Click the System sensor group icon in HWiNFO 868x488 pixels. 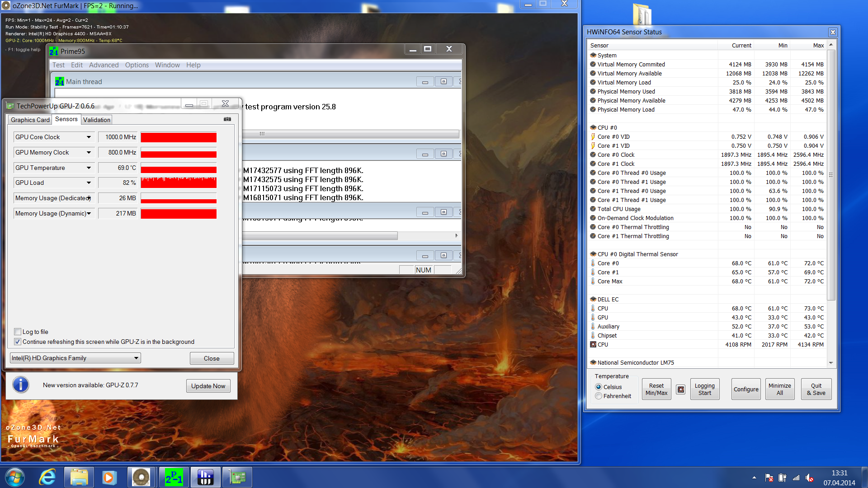click(x=593, y=55)
